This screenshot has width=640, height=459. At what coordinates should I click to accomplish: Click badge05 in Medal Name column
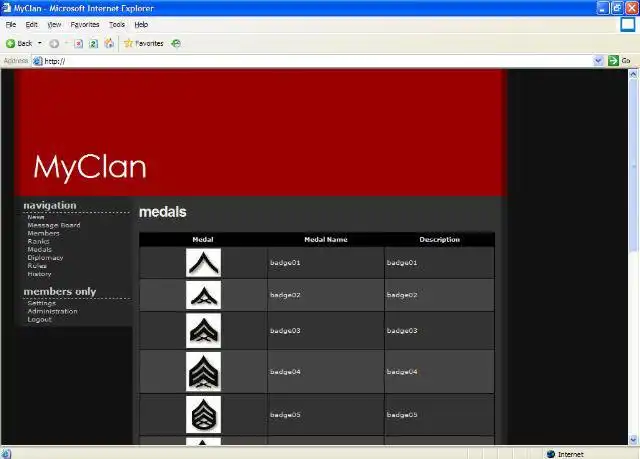[x=285, y=415]
